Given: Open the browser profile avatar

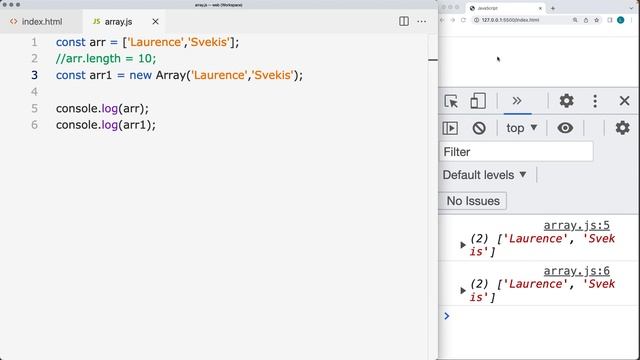Looking at the screenshot, I should pyautogui.click(x=620, y=20).
